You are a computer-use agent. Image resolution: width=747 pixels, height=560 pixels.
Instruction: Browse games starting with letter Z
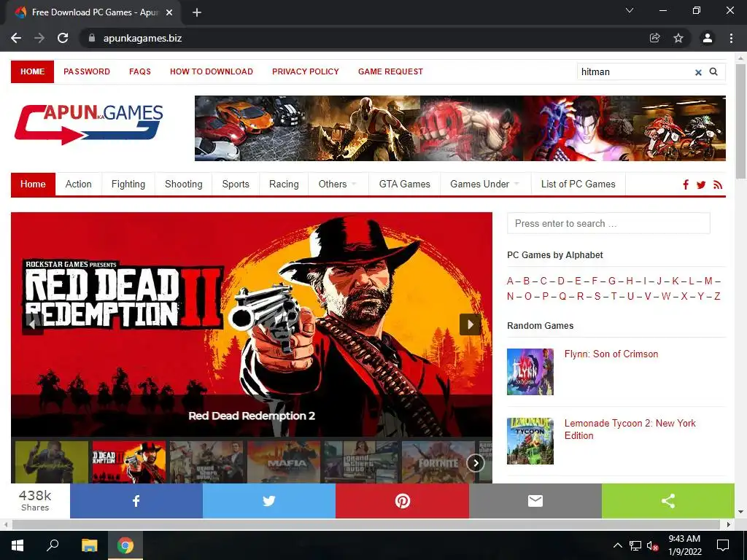717,296
